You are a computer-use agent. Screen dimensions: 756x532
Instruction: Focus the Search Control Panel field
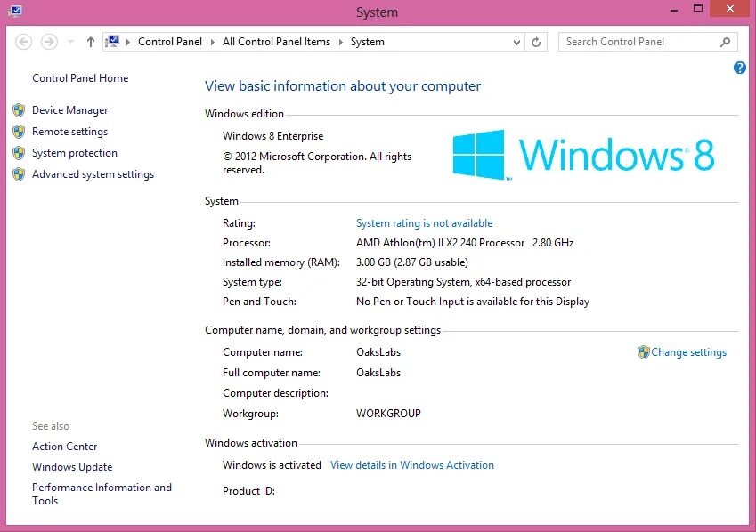point(647,42)
